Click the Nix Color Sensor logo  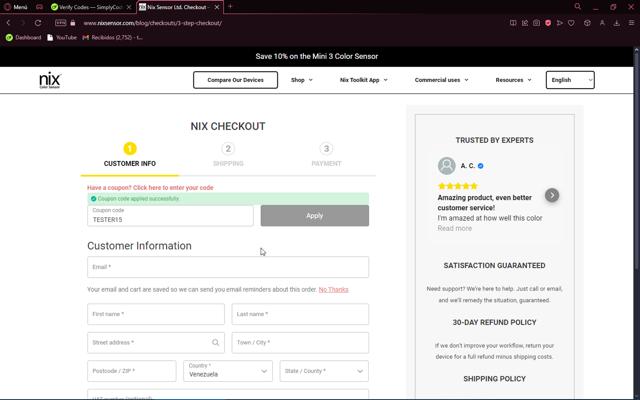pyautogui.click(x=50, y=80)
